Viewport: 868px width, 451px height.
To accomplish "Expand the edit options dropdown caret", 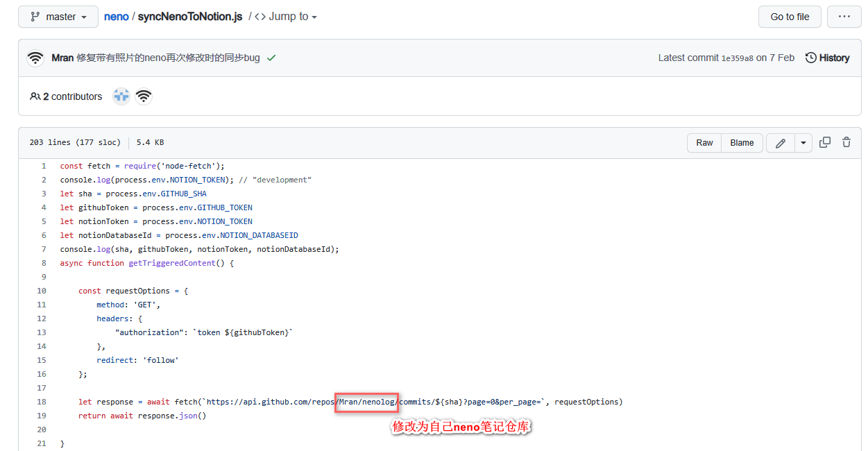I will pyautogui.click(x=803, y=143).
